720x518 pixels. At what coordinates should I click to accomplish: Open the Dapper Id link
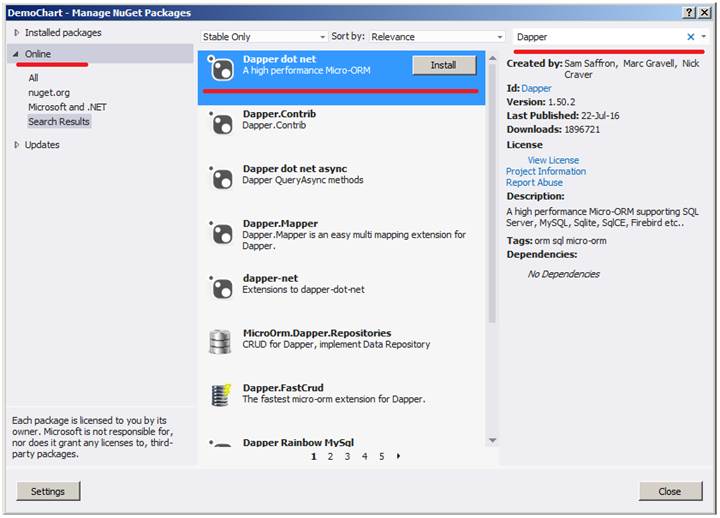tap(536, 88)
